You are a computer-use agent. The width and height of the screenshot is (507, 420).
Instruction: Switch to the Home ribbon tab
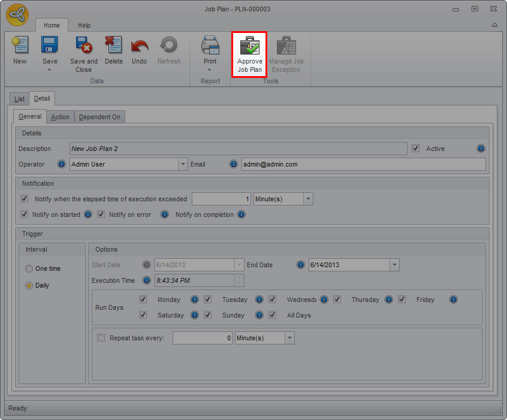coord(52,25)
